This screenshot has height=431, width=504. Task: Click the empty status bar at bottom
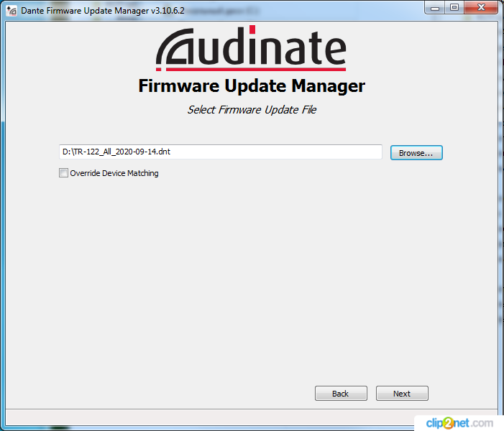[x=209, y=417]
